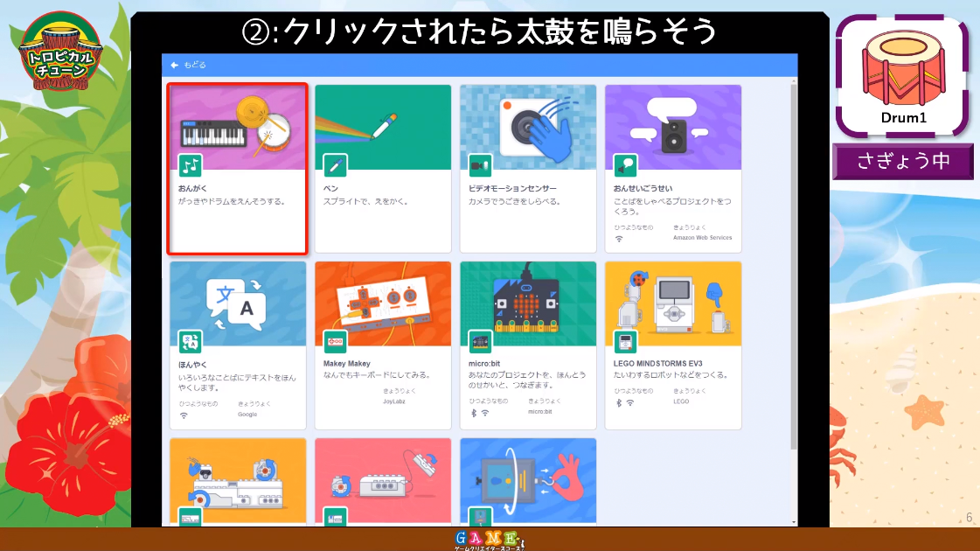Click badge icon on orange LEGO vehicle card

pyautogui.click(x=190, y=517)
